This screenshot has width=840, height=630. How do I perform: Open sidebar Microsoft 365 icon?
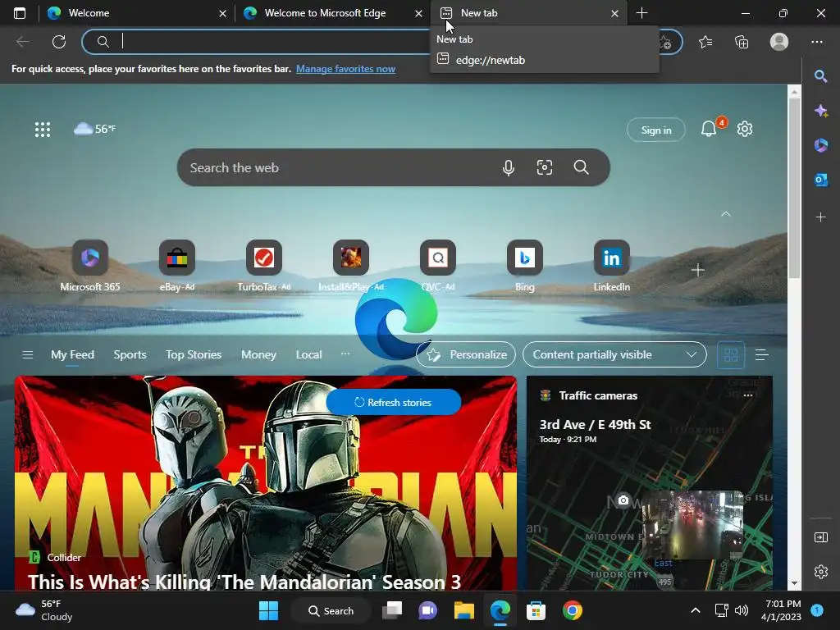[x=820, y=145]
